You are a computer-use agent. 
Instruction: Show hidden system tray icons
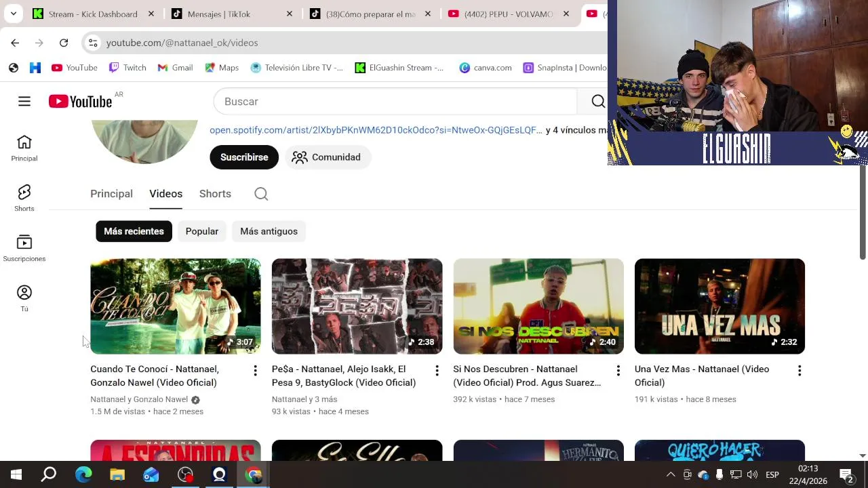click(671, 474)
